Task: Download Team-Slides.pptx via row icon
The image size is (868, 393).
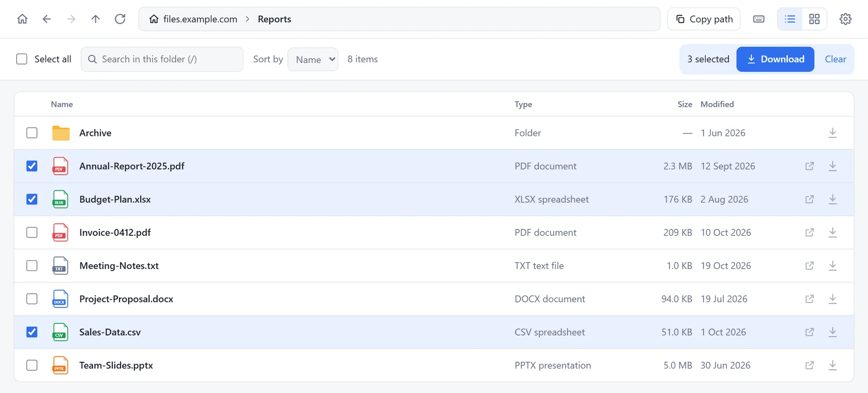Action: 833,365
